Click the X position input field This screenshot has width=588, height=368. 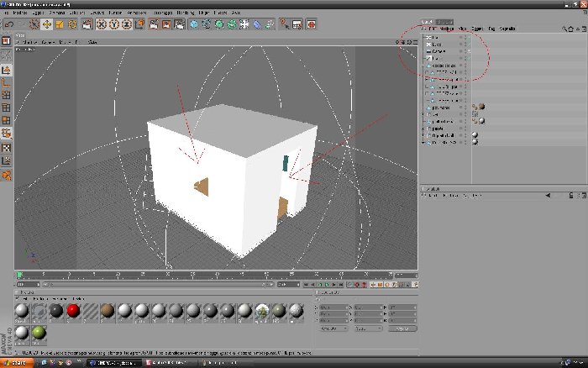pyautogui.click(x=333, y=308)
